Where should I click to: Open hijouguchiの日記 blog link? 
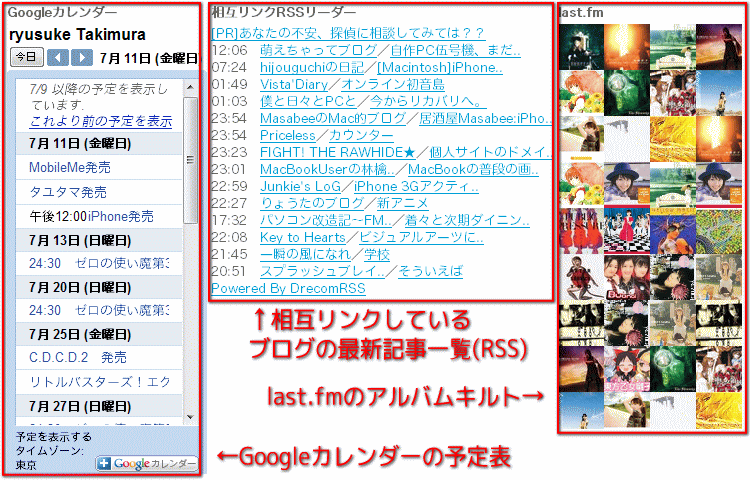tap(312, 67)
